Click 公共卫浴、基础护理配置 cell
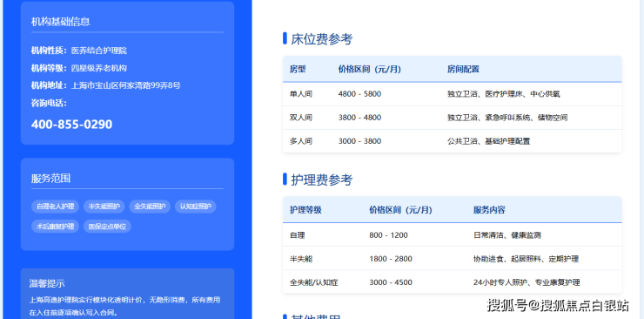644x319 pixels. 489,141
